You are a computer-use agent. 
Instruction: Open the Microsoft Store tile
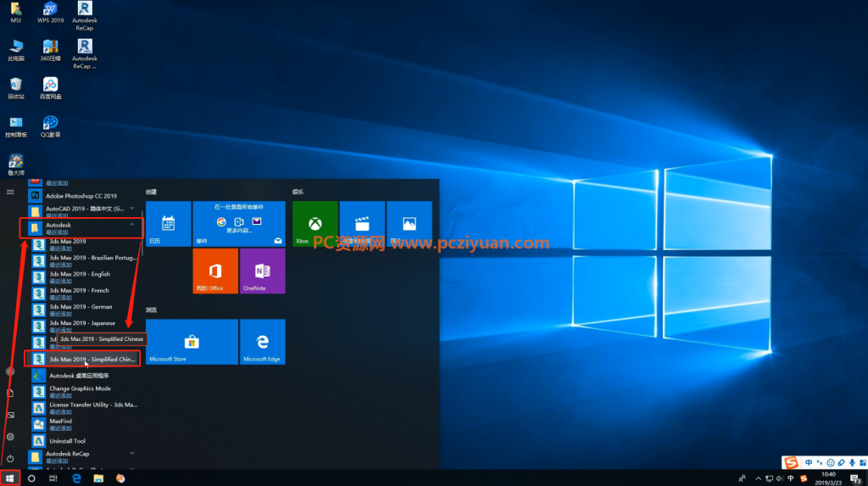(x=192, y=341)
